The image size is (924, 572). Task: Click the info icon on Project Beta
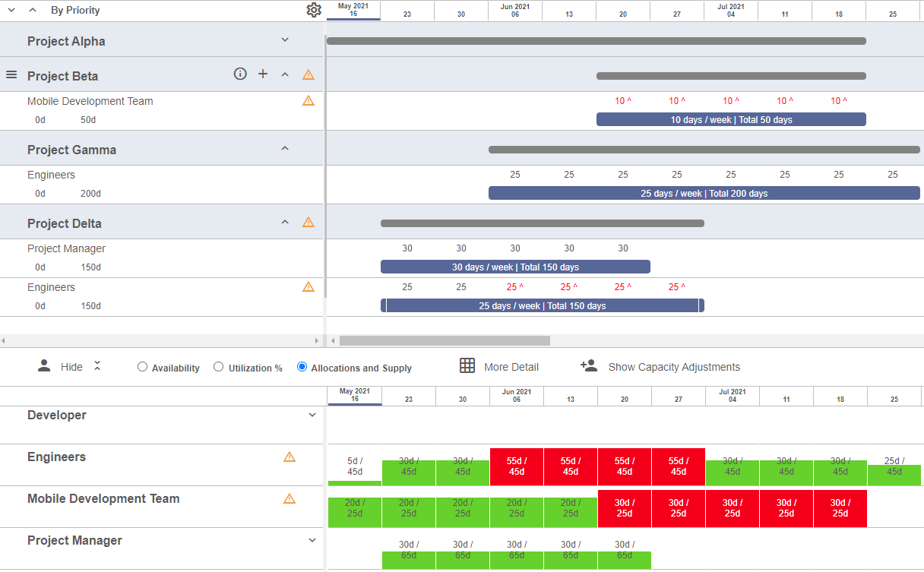240,74
